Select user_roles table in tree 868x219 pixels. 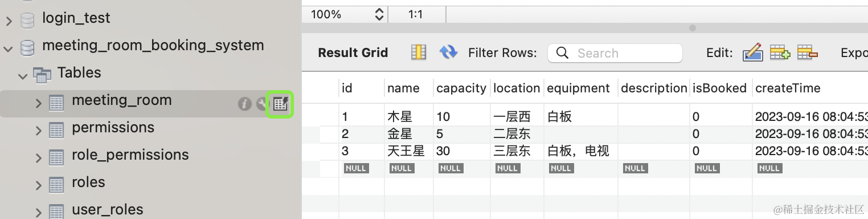(x=108, y=210)
